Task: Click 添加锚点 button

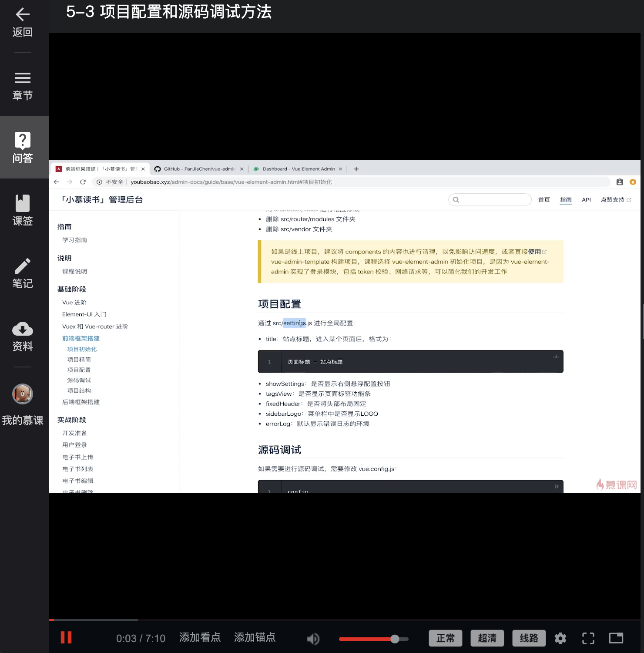Action: tap(255, 638)
